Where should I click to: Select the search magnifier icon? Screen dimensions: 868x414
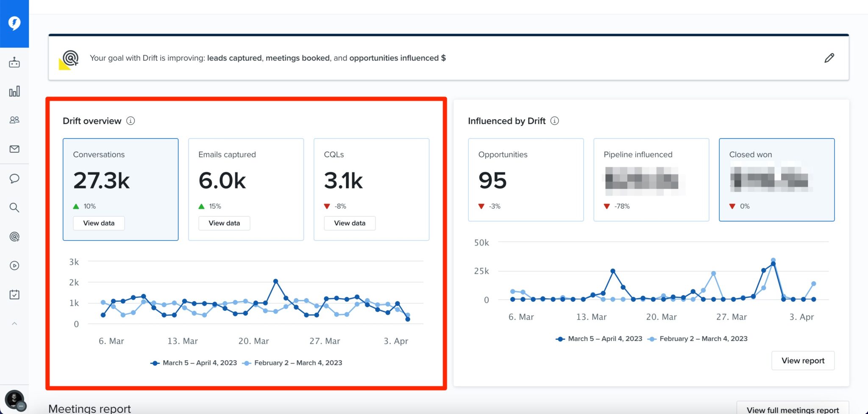pos(15,207)
